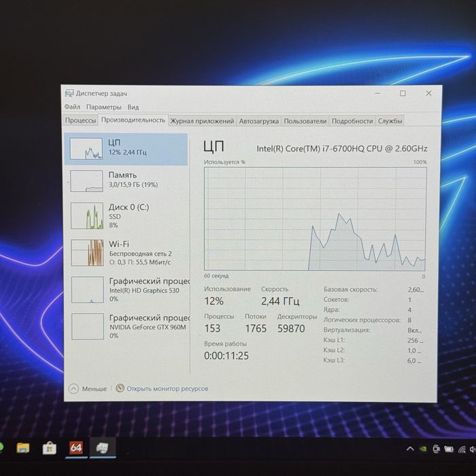Select the ЦП performance entry
Viewport: 476px width, 476px height.
[x=126, y=149]
